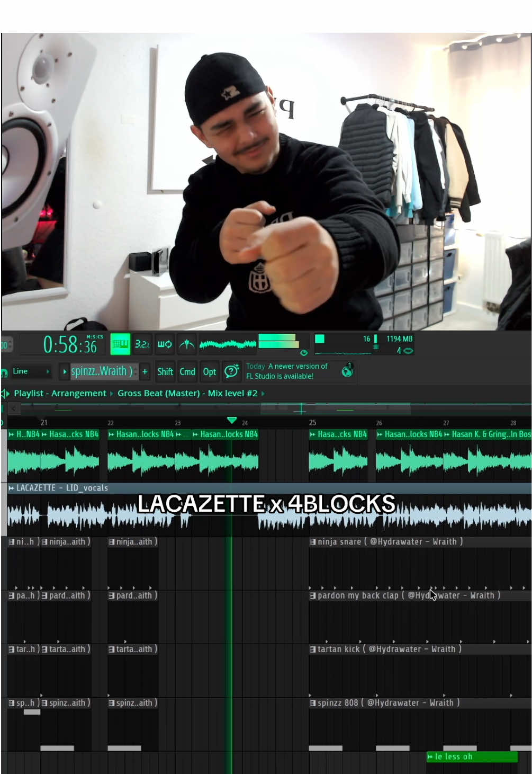The width and height of the screenshot is (532, 774).
Task: Open menu icon of Hasan K. & Gring clip
Action: coord(447,434)
